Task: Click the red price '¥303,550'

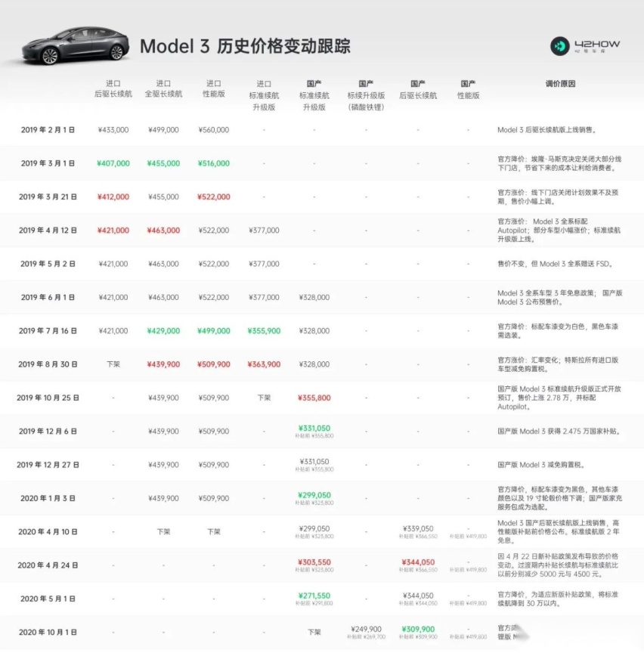Action: click(x=314, y=562)
